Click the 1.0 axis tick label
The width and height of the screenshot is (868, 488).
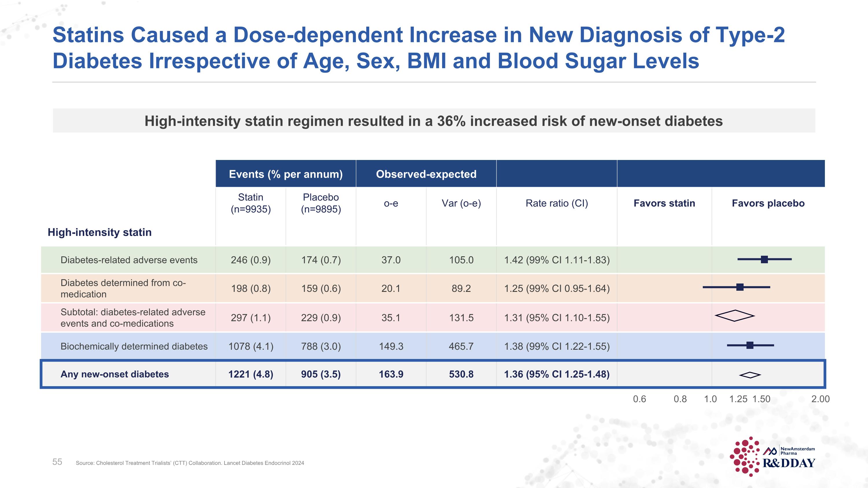pyautogui.click(x=710, y=399)
